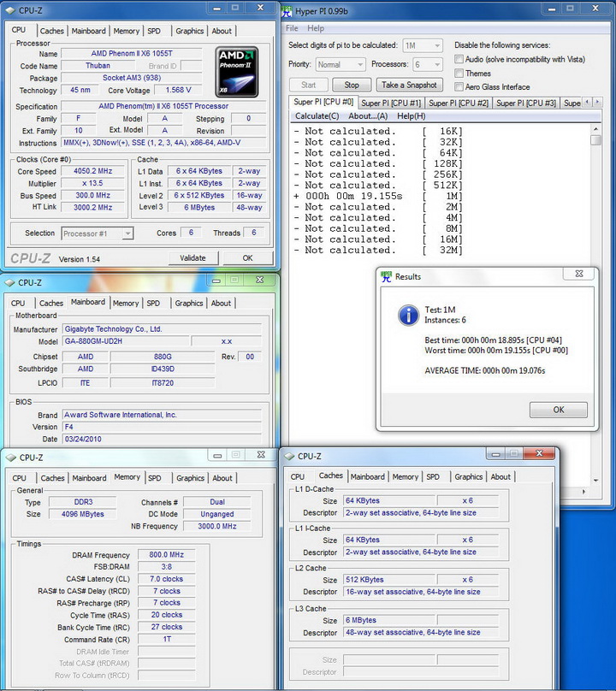
Task: Switch to Super PI [CPU #1] tab
Action: pyautogui.click(x=391, y=103)
